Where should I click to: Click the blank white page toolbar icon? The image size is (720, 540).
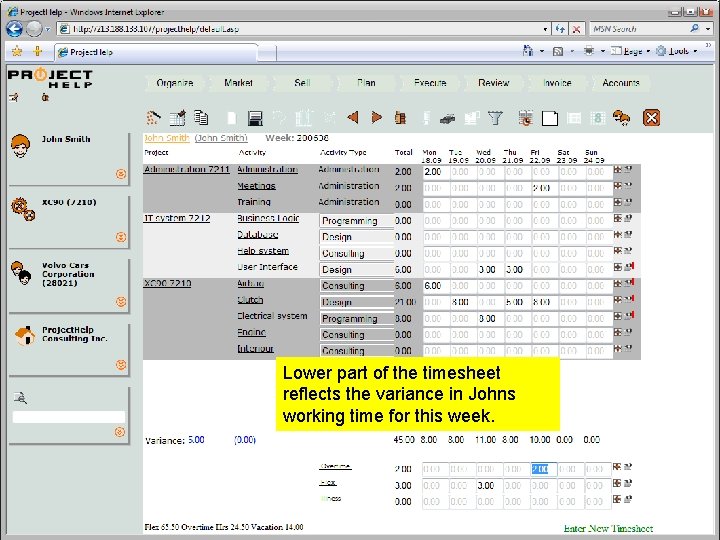[550, 118]
